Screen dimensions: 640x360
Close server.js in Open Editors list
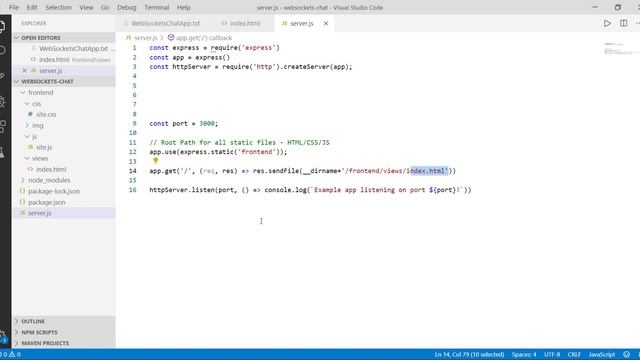pyautogui.click(x=24, y=71)
